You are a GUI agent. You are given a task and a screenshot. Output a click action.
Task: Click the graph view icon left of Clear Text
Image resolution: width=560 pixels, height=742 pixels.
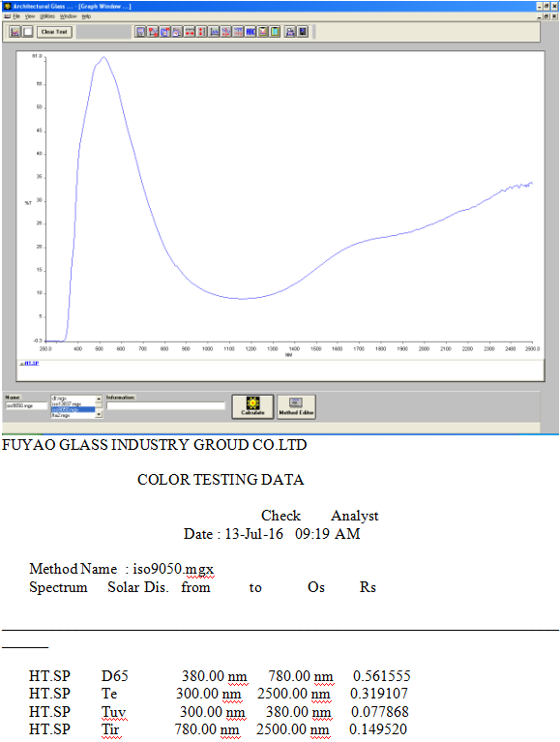coord(15,32)
